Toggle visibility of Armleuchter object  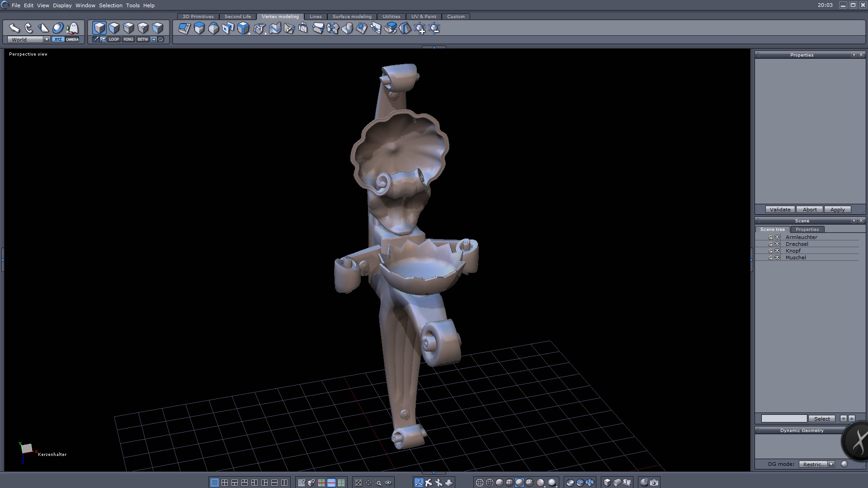pos(777,237)
